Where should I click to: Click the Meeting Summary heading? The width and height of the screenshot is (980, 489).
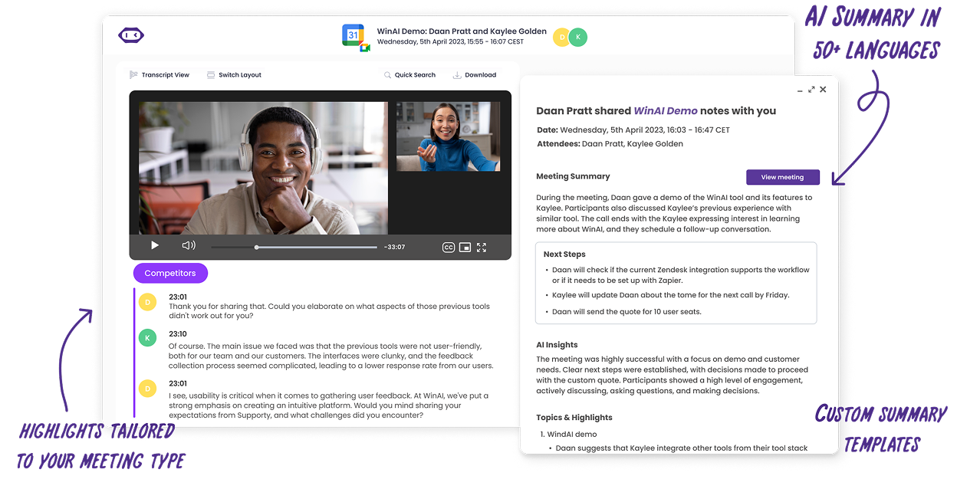point(573,176)
